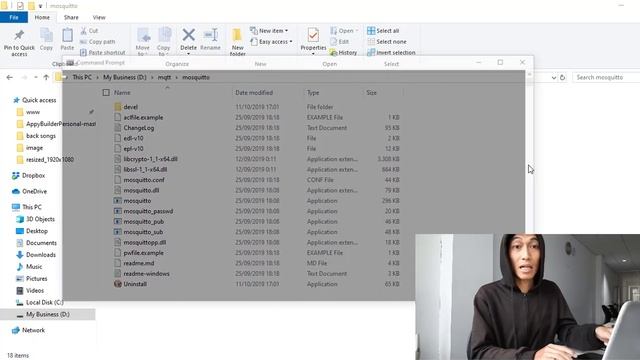Open Documents in navigation pane
640x360 pixels.
point(36,243)
